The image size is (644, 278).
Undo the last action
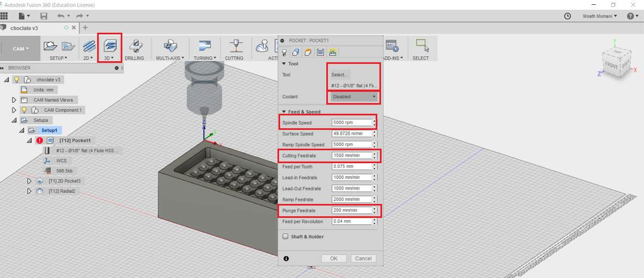(61, 16)
